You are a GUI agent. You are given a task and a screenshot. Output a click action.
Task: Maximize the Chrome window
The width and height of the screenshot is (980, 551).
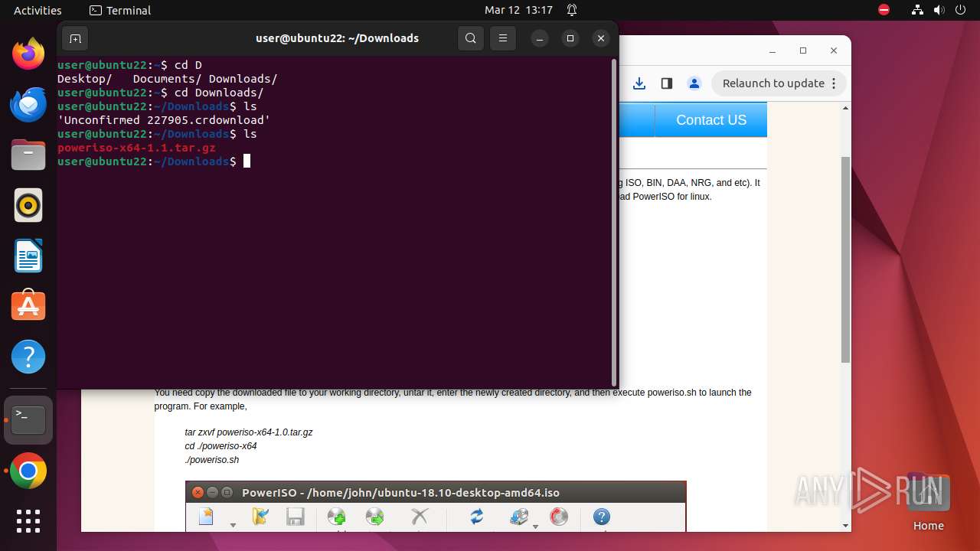(803, 51)
